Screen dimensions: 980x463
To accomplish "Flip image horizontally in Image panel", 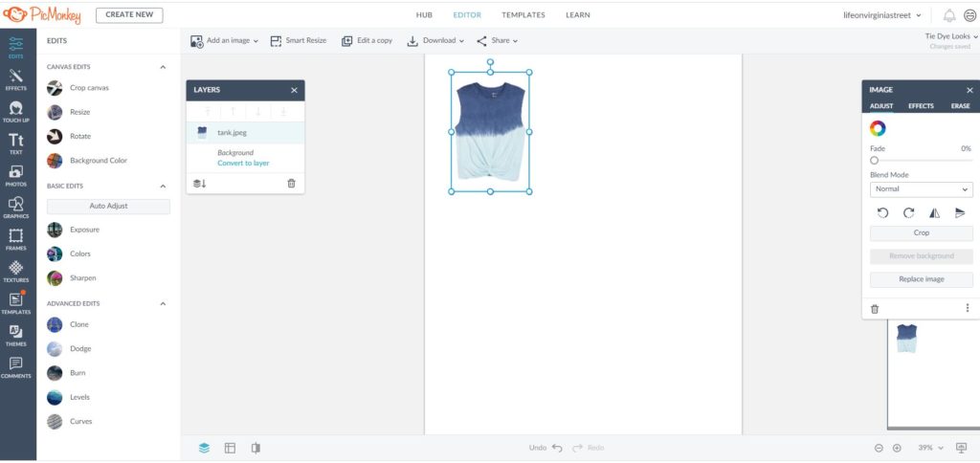I will (934, 213).
